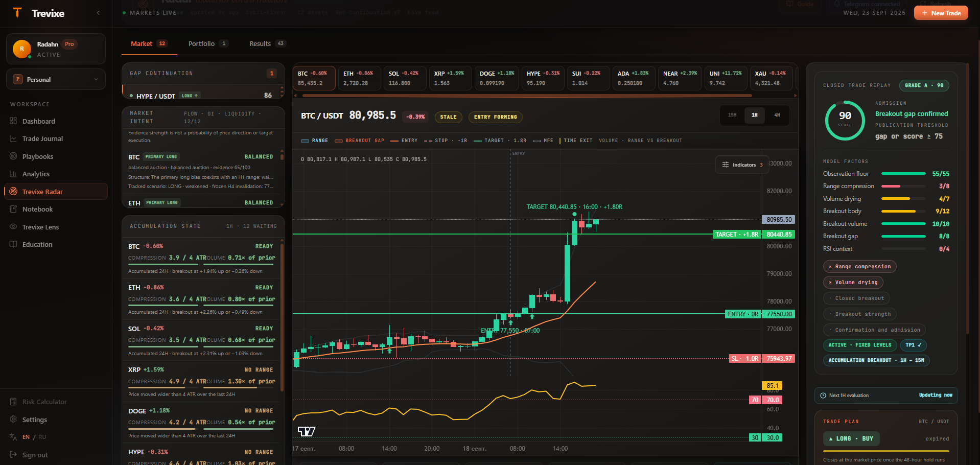This screenshot has height=465, width=980.
Task: Select the ETH ticker card
Action: pyautogui.click(x=359, y=78)
